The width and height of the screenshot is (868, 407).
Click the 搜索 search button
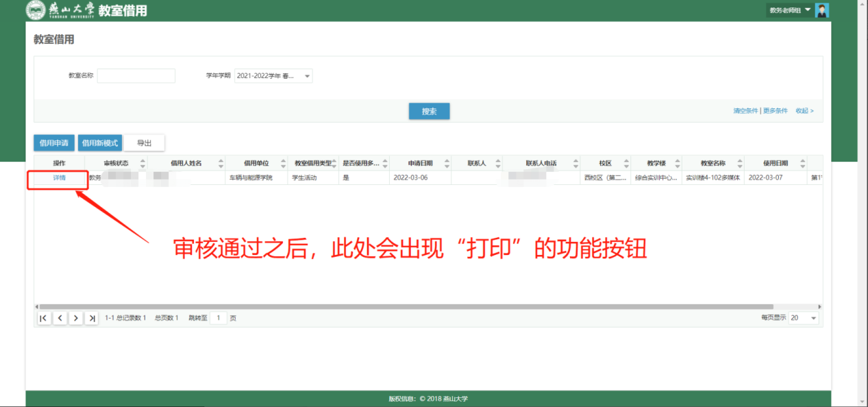click(429, 111)
